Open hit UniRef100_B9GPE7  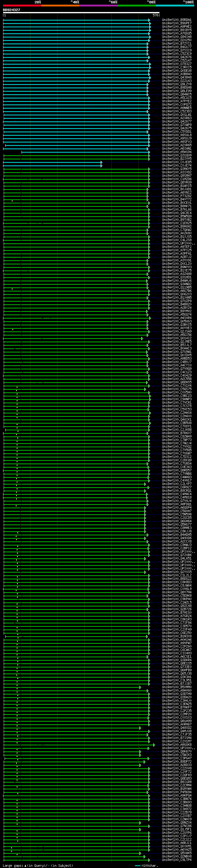(177, 23)
